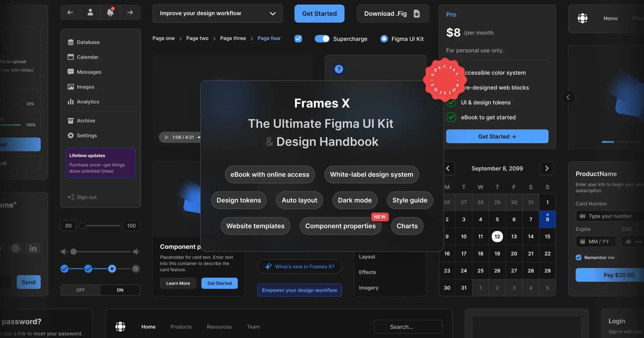Click the Pinterest icon
The image size is (644, 338).
coord(15,248)
